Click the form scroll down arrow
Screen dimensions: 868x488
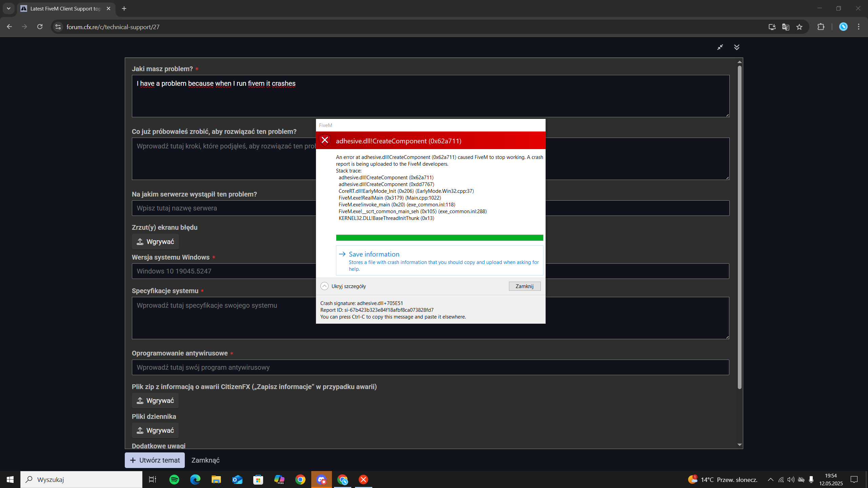tap(739, 445)
